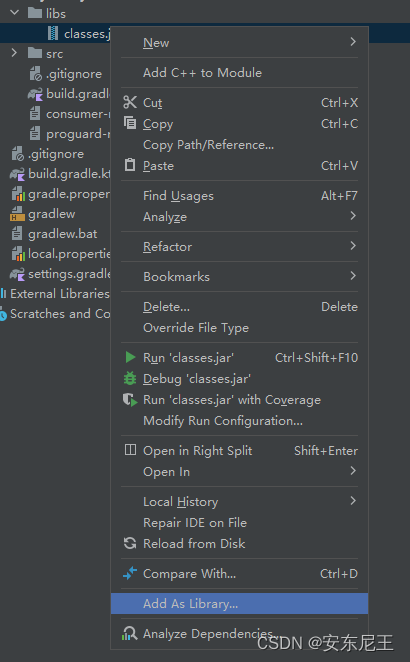Open the New submenu arrow
410x662 pixels.
tap(353, 41)
